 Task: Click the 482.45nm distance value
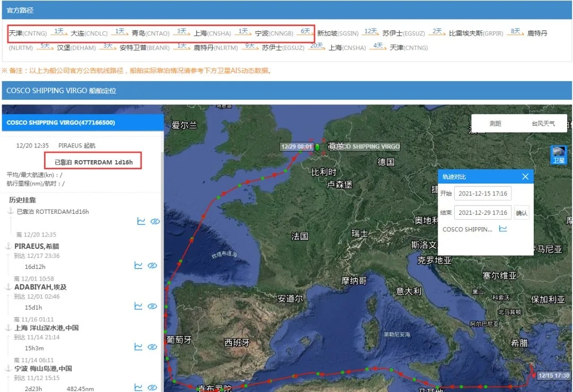[x=80, y=389]
